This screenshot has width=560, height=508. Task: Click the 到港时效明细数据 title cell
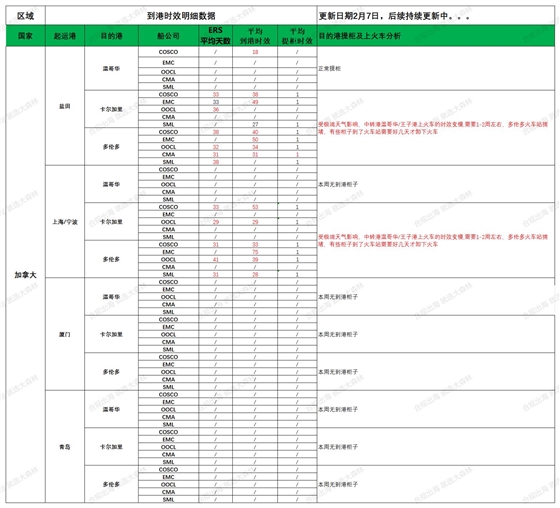point(181,15)
